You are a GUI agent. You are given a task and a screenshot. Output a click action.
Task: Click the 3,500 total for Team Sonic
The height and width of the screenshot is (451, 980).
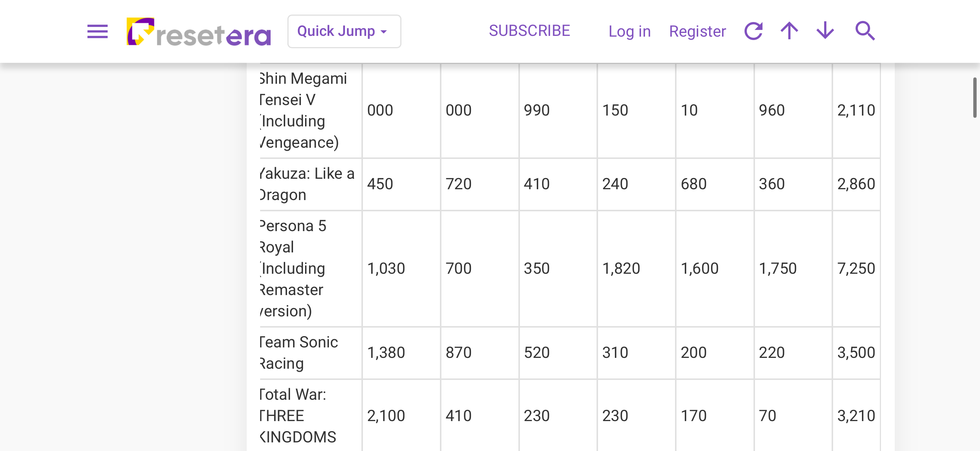pos(856,352)
